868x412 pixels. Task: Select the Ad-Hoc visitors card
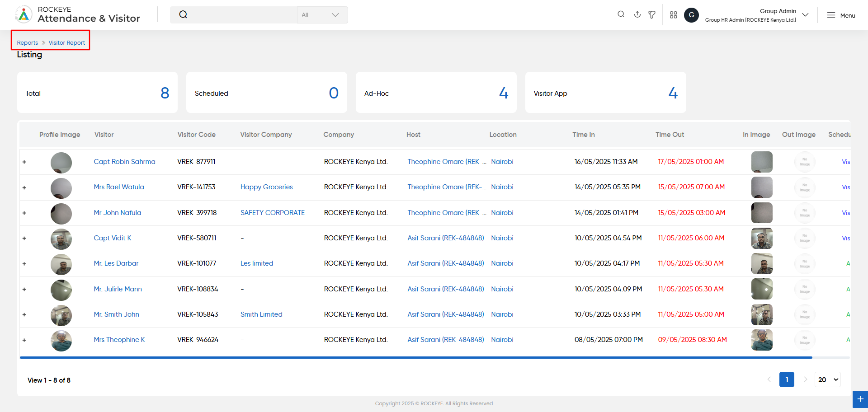pos(436,93)
